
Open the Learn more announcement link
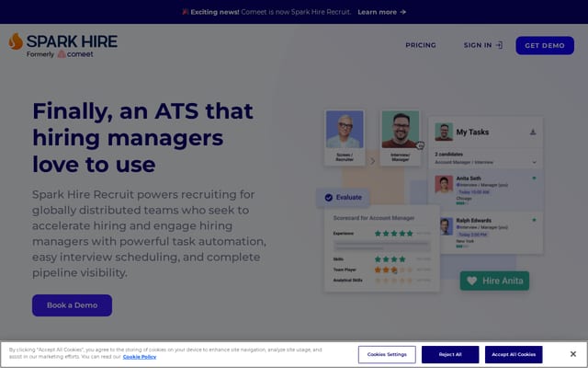tap(381, 12)
